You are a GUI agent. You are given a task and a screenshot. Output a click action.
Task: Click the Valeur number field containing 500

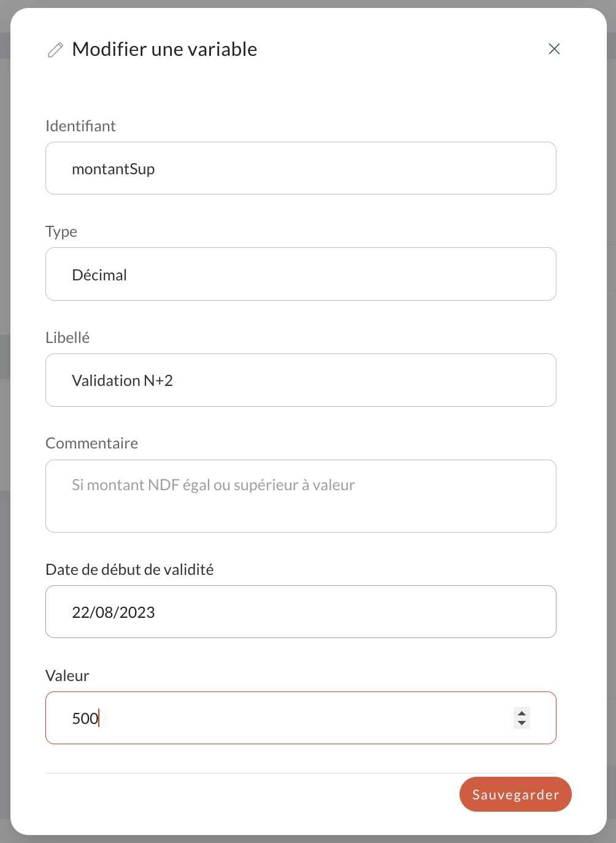301,718
